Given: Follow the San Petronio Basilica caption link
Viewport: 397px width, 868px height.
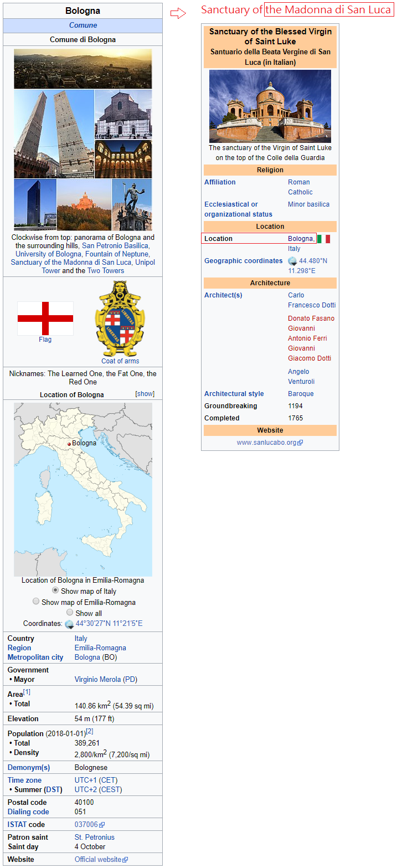Looking at the screenshot, I should pos(115,245).
